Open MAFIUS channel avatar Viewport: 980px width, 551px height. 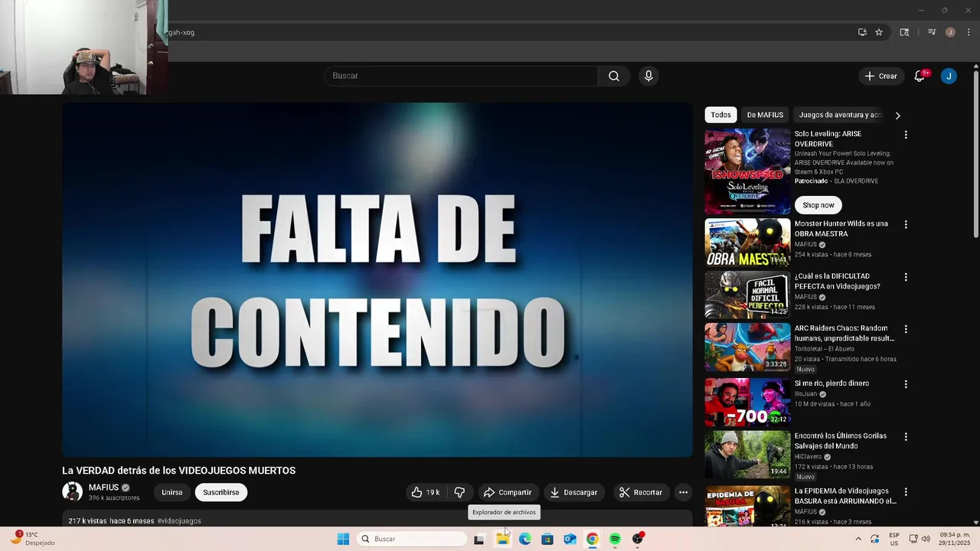72,492
